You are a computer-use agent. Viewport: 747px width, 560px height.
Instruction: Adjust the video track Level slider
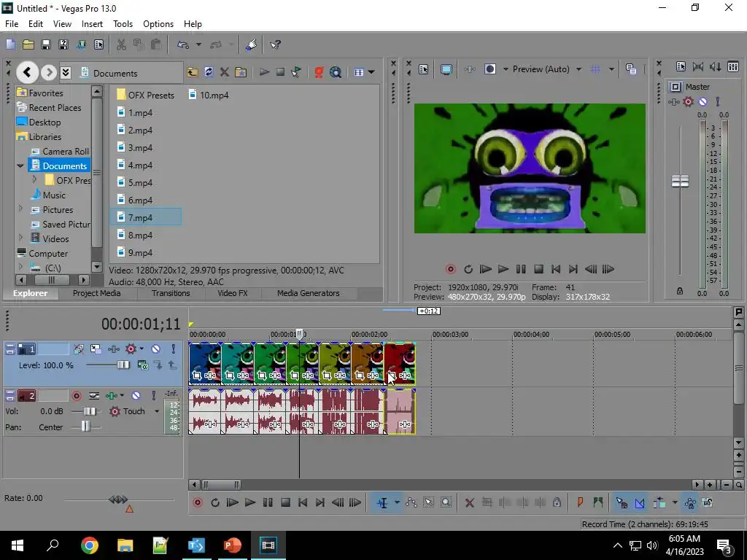[123, 365]
